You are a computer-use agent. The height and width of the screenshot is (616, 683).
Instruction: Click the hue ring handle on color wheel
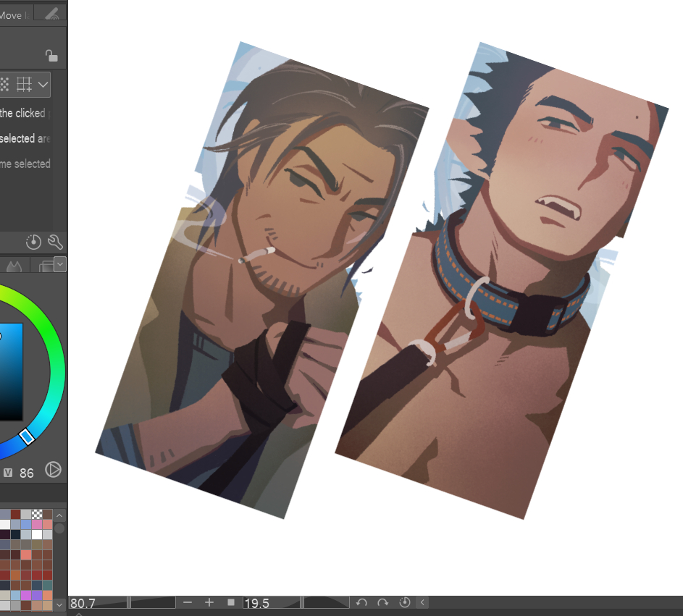point(27,436)
